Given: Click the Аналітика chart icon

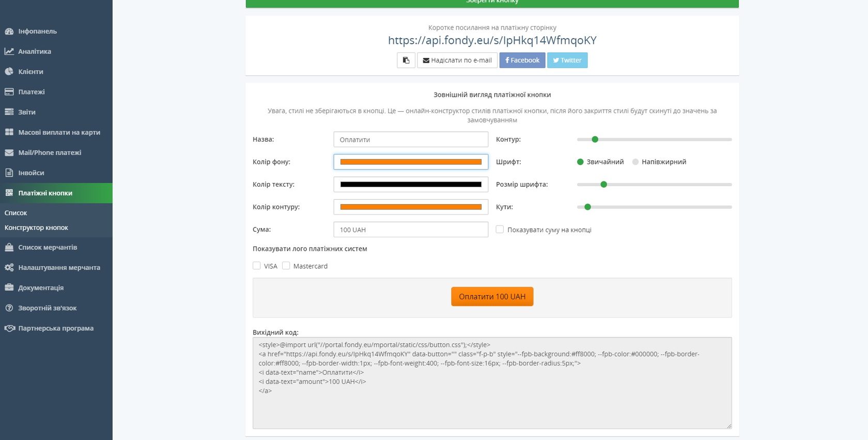Looking at the screenshot, I should coord(9,52).
